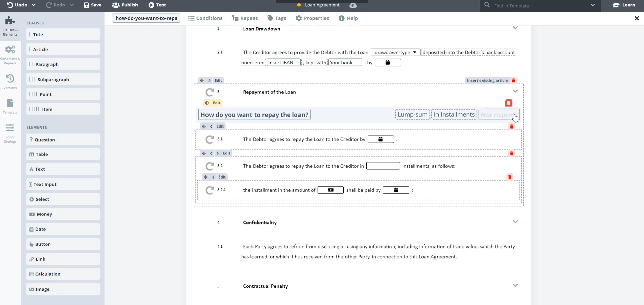Image resolution: width=644 pixels, height=305 pixels.
Task: Collapse the Contractual Penalty article chevron
Action: coord(515,285)
